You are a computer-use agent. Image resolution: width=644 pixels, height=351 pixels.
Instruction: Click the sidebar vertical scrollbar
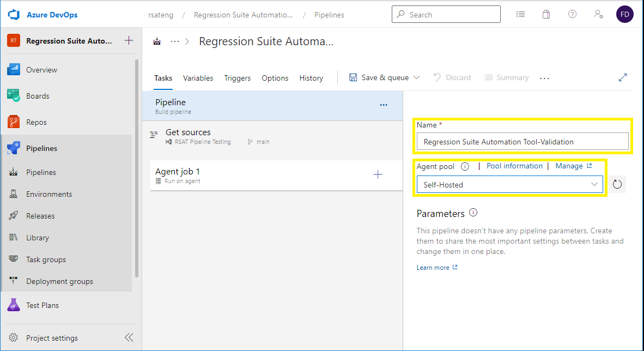pos(136,168)
